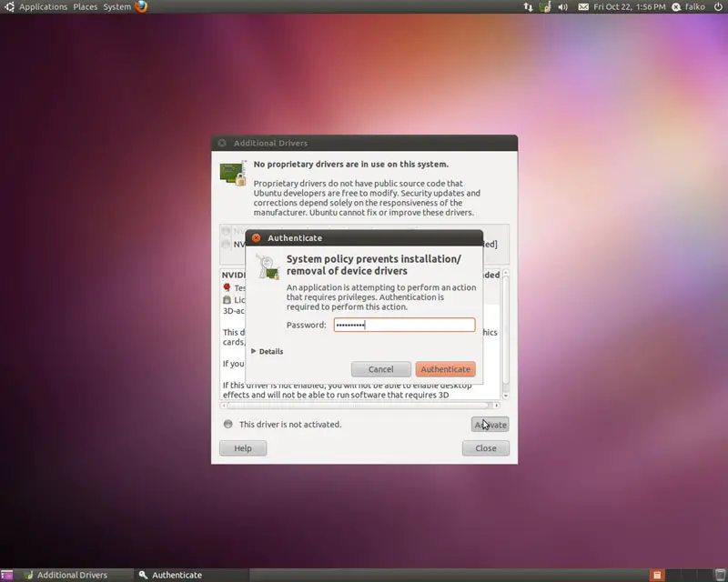
Task: Click the Close button in Additional Drivers
Action: (486, 448)
